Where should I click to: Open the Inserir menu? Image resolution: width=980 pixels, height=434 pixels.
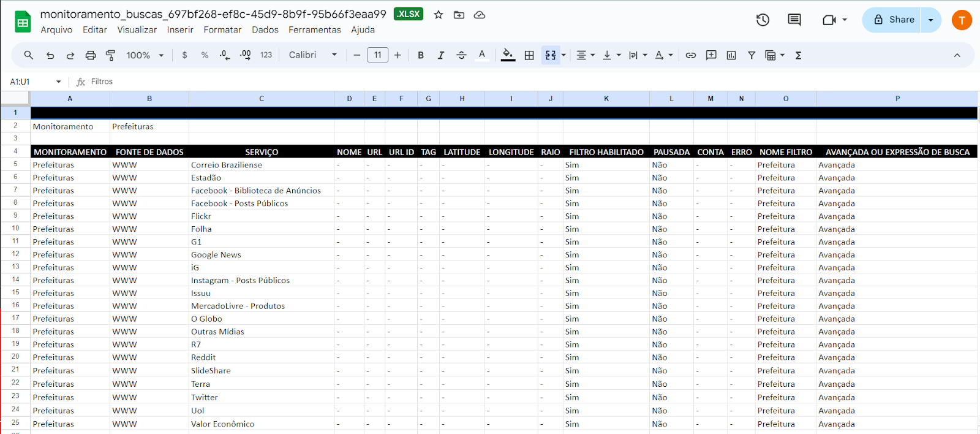(x=180, y=29)
